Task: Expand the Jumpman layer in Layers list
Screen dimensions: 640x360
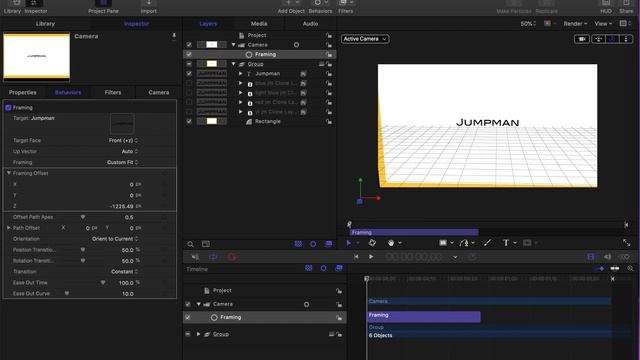Action: [x=240, y=73]
